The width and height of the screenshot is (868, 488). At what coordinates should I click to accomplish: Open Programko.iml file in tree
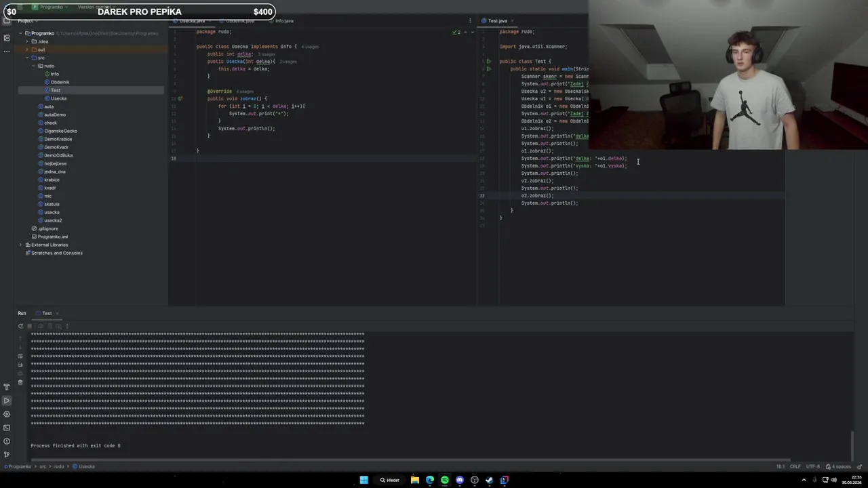[x=53, y=237]
